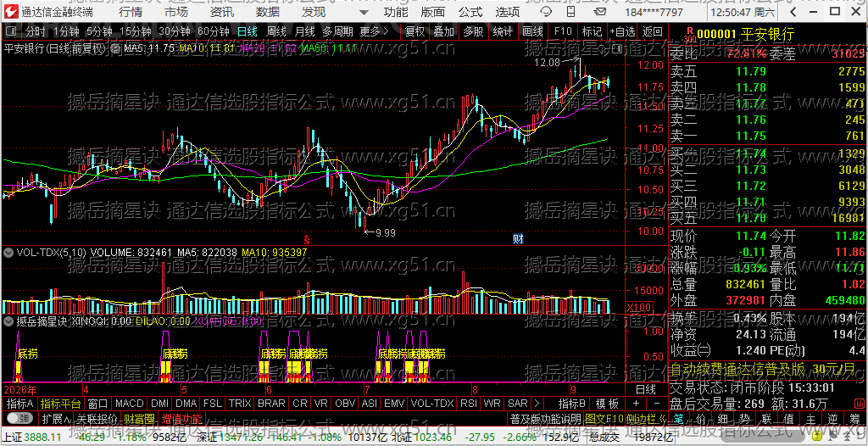Click the 叠加 overlay button
868x446 pixels.
click(444, 31)
